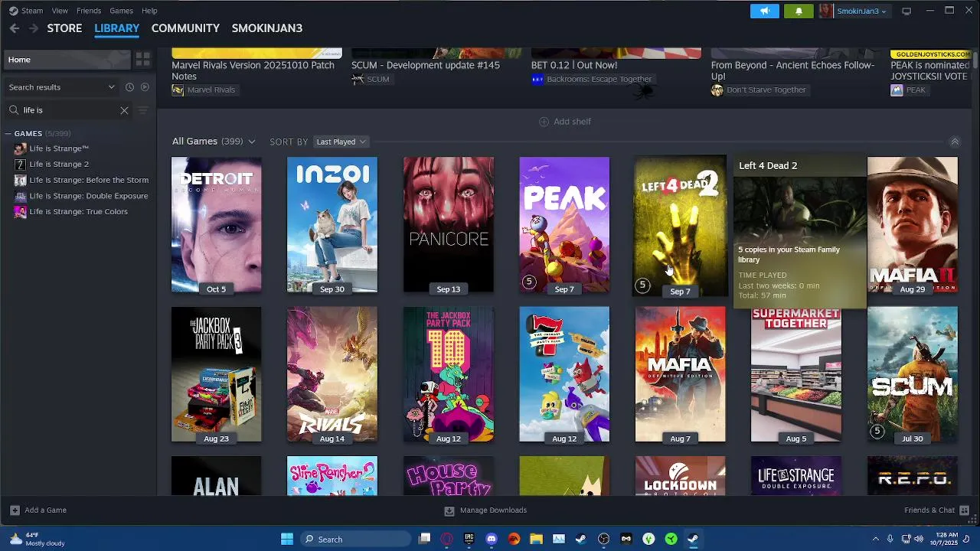980x551 pixels.
Task: Open the Search results dropdown
Action: pyautogui.click(x=62, y=87)
